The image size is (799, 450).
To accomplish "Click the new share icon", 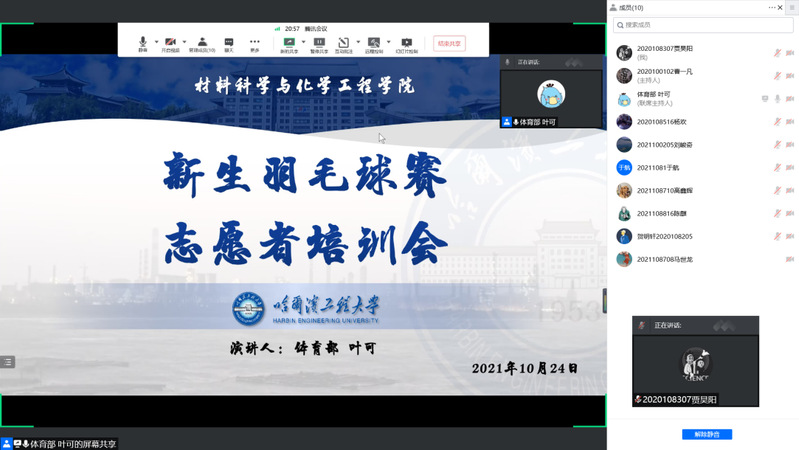I will coord(289,43).
